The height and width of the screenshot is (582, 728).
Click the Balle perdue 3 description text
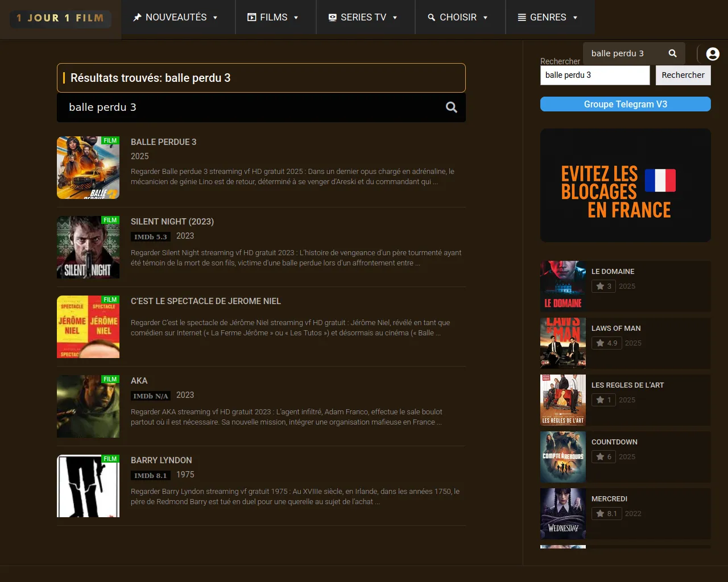tap(292, 177)
